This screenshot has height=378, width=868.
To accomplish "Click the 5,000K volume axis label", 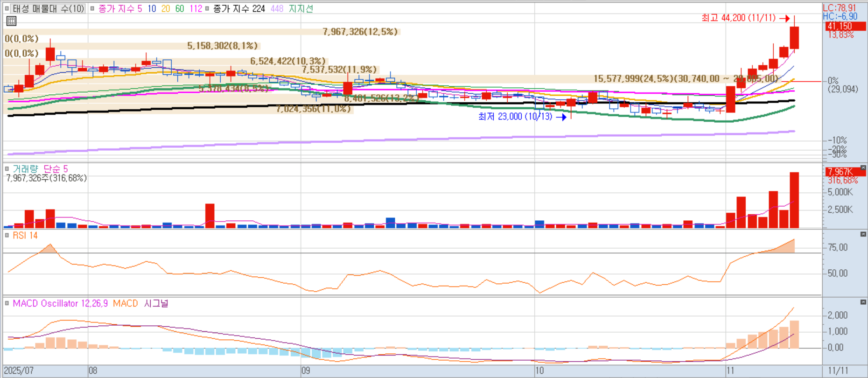I will (840, 192).
